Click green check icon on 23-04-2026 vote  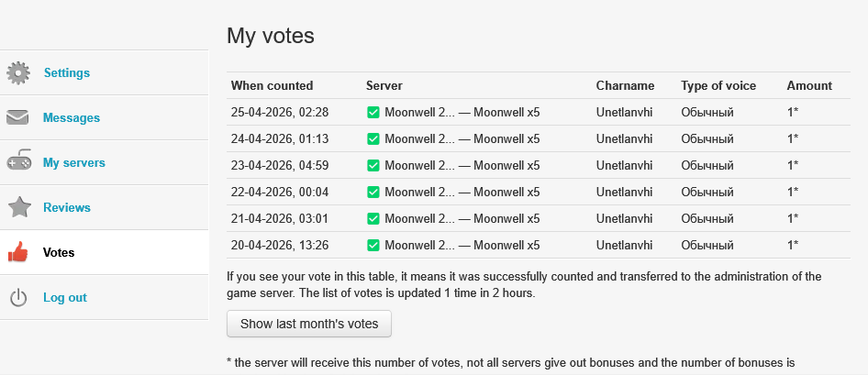point(373,166)
